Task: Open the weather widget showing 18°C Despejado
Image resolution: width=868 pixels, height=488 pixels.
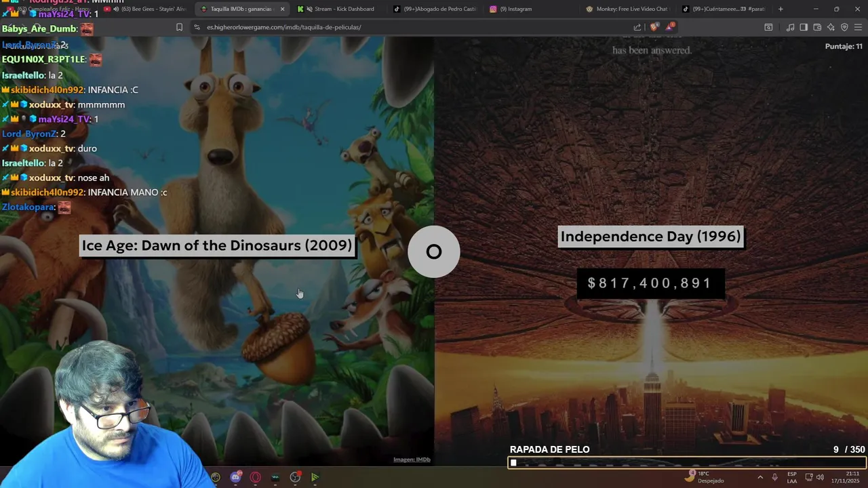Action: pos(704,477)
